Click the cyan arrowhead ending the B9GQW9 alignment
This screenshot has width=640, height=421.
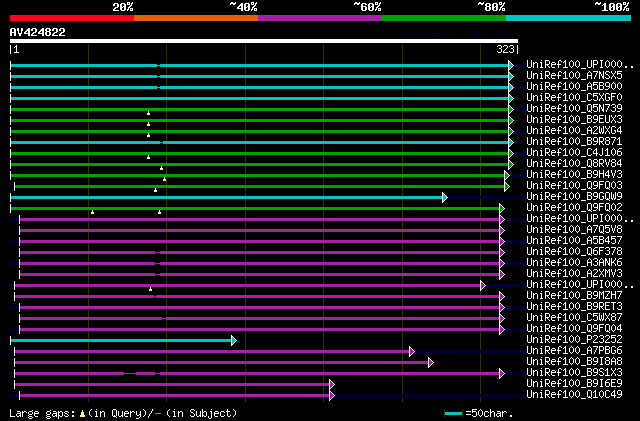(x=445, y=197)
